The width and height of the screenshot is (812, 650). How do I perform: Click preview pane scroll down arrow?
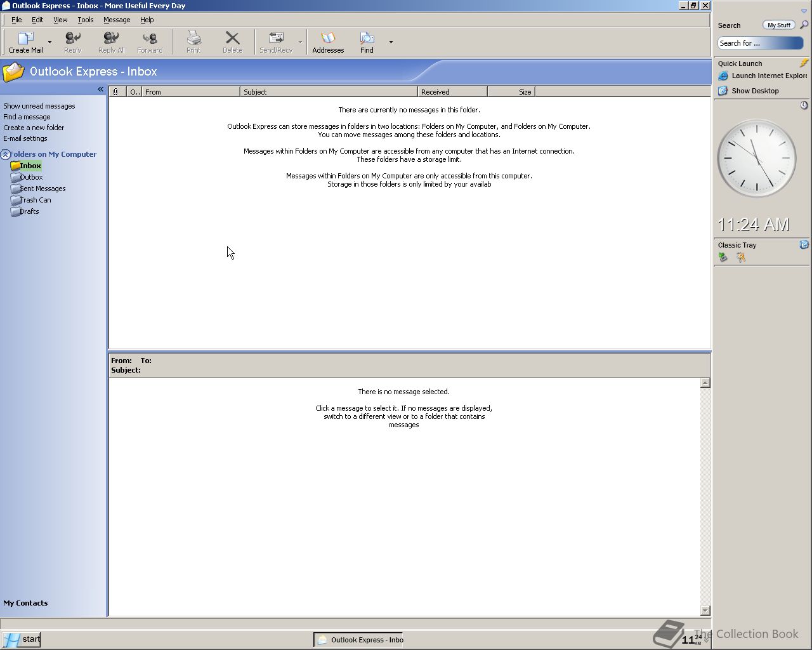pyautogui.click(x=705, y=611)
